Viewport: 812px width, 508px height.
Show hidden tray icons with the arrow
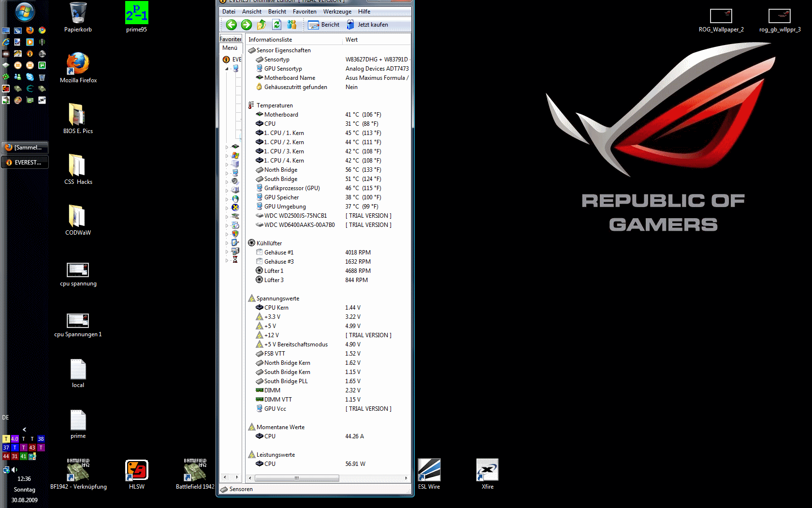coord(24,429)
